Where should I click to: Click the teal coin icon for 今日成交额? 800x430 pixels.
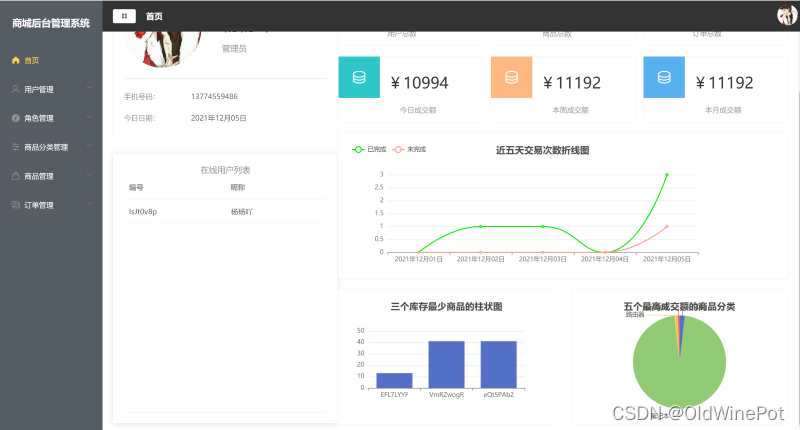pos(359,78)
